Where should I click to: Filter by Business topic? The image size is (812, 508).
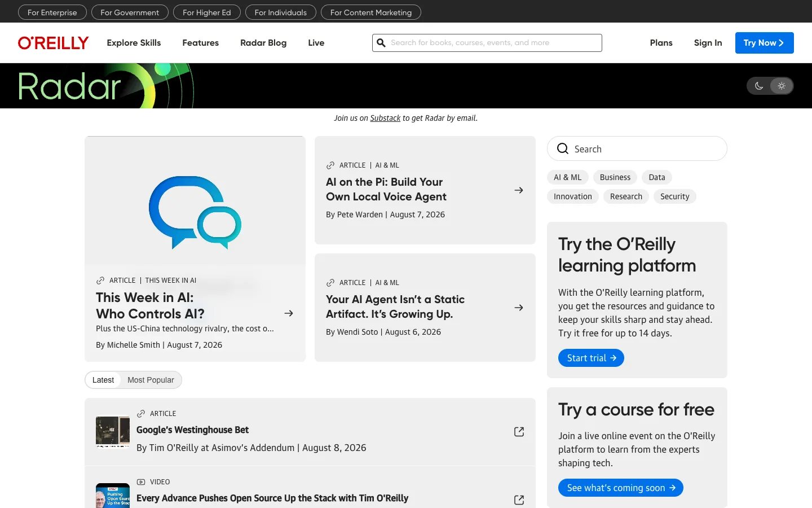(615, 177)
